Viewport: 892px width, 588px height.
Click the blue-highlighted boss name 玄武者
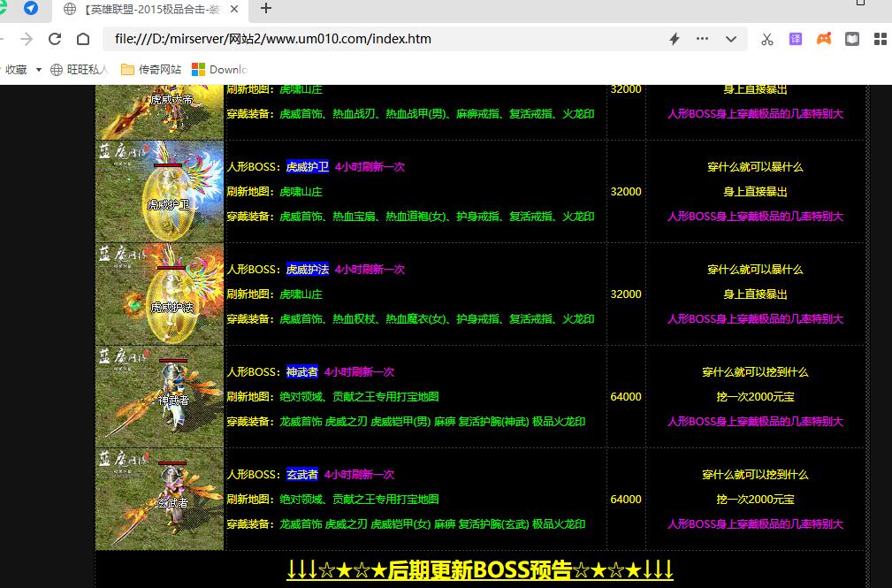click(x=302, y=474)
